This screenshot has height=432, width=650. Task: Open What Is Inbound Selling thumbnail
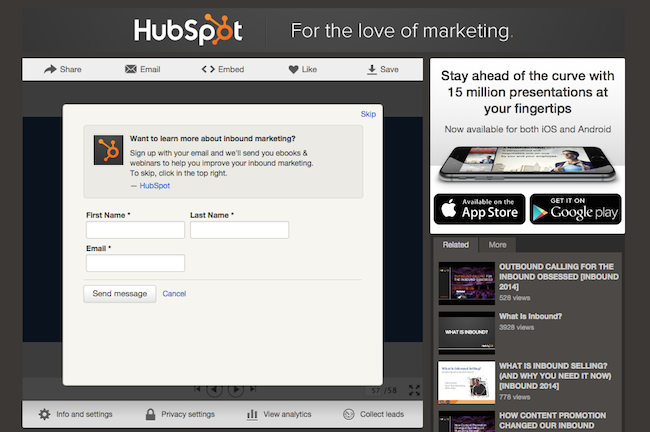click(x=467, y=382)
